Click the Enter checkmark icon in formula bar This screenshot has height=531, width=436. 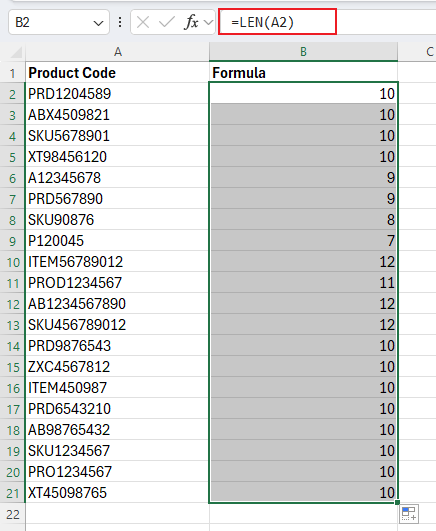(167, 23)
